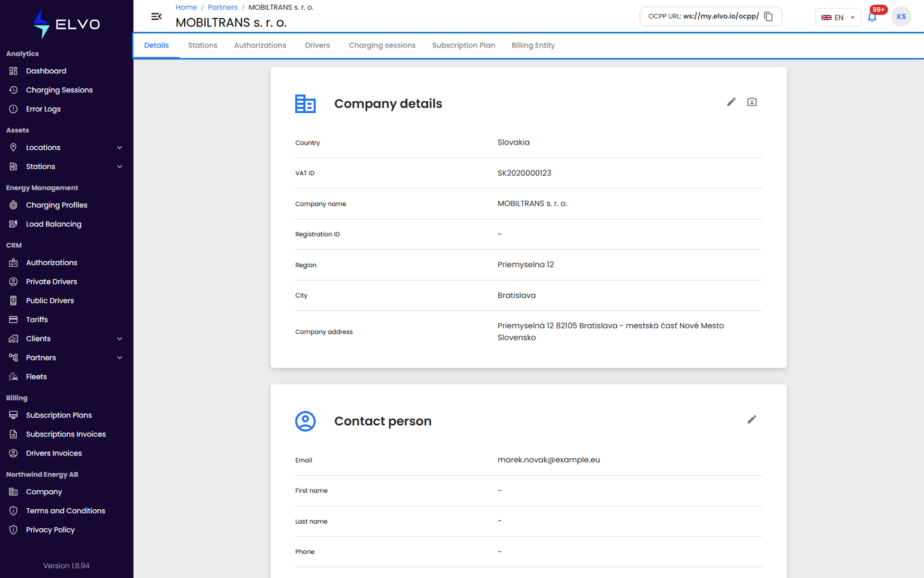The image size is (924, 578).
Task: Edit Contact person with the pencil icon
Action: click(752, 419)
